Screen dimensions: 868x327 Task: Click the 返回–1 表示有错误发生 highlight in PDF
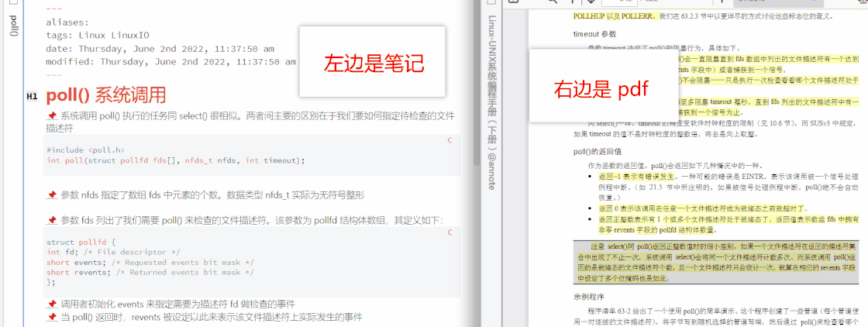click(x=636, y=177)
